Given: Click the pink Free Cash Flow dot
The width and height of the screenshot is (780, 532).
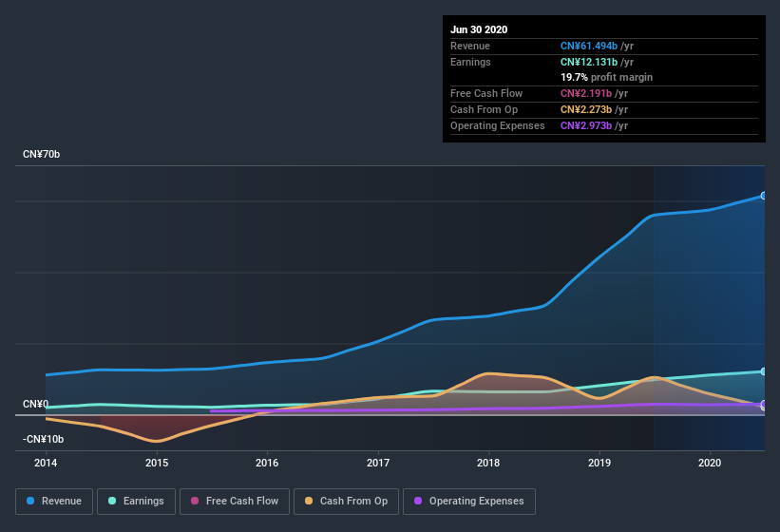Looking at the screenshot, I should (195, 501).
